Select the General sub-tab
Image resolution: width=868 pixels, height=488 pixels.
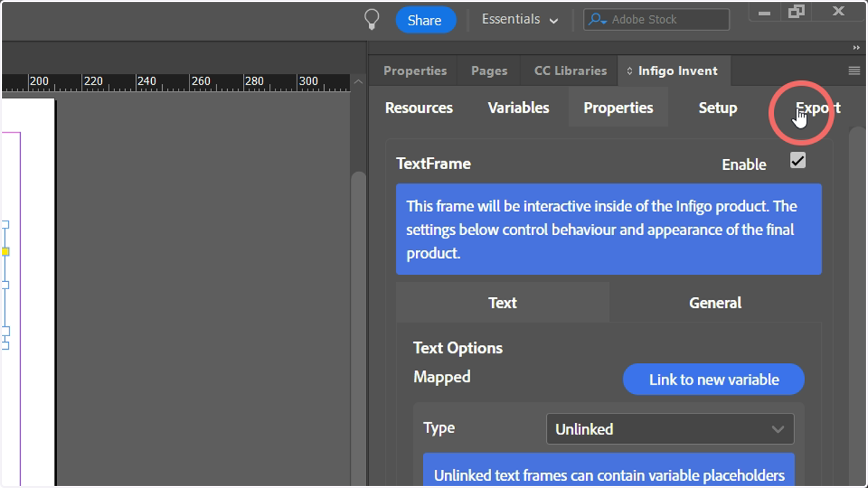(x=715, y=302)
